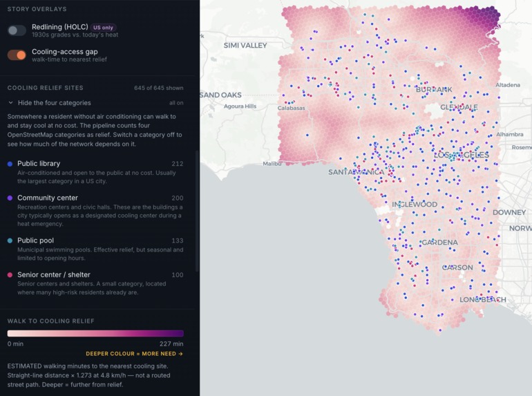This screenshot has width=532, height=396.
Task: Click the '227 min' legend maximum value
Action: (171, 343)
